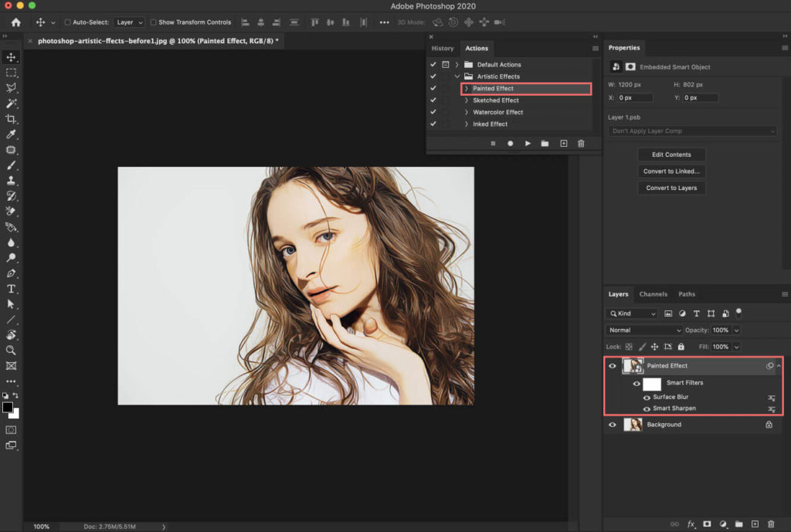Click the X position input field
Screen dimensions: 791x532
[635, 98]
